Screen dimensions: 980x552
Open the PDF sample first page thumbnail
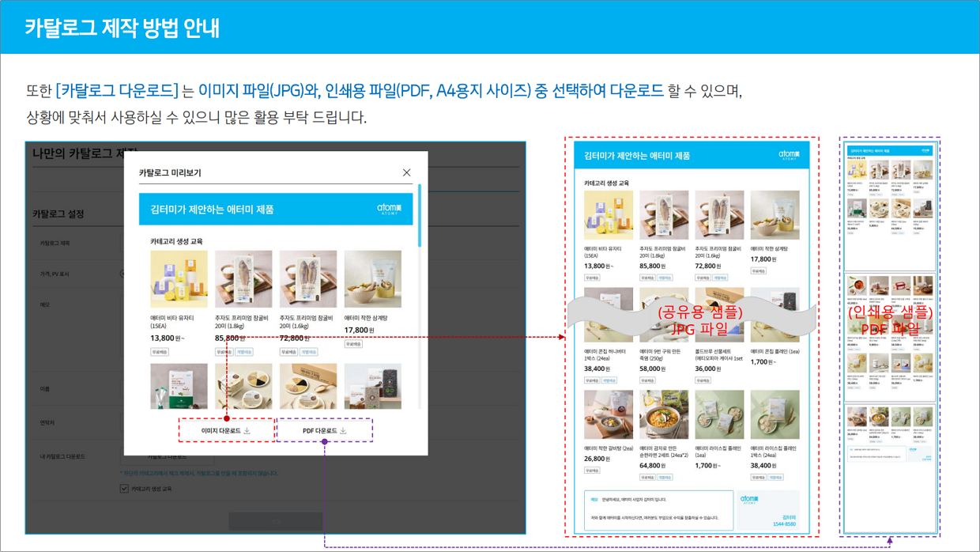tap(889, 208)
